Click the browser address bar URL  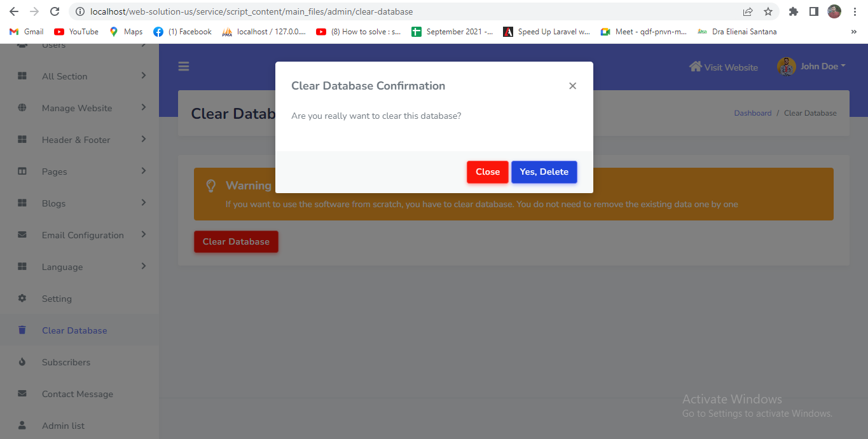point(251,11)
